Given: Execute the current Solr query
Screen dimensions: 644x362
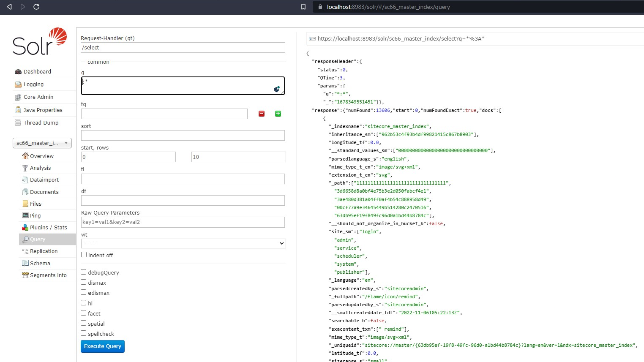Looking at the screenshot, I should [102, 346].
